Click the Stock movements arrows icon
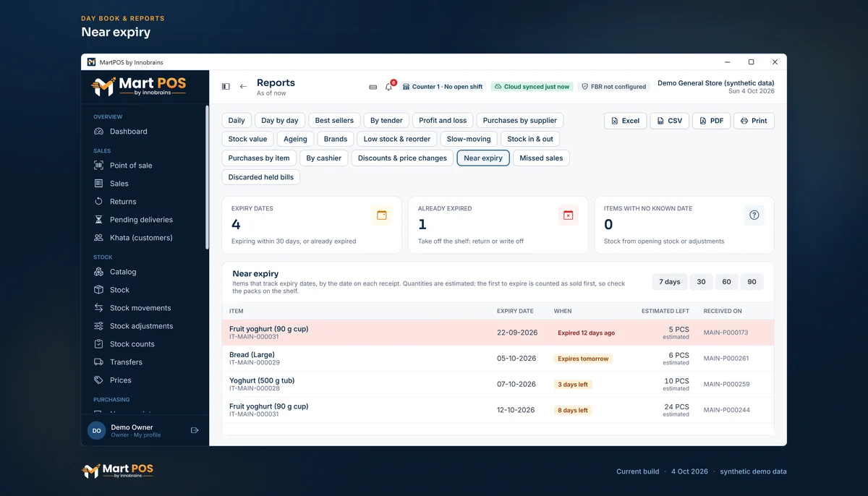The image size is (868, 496). point(99,308)
